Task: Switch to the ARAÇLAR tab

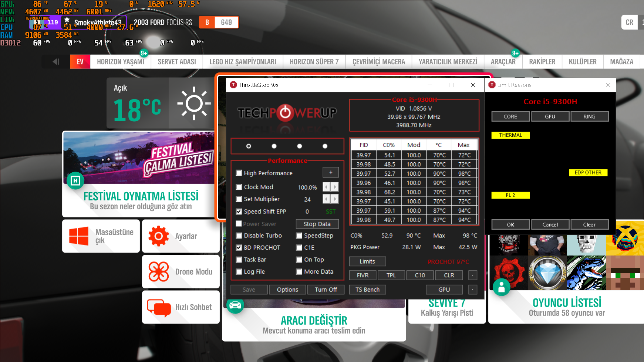Action: pos(503,62)
